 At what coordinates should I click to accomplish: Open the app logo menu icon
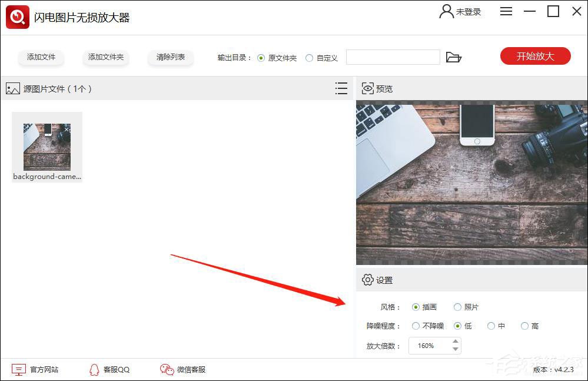(x=16, y=16)
